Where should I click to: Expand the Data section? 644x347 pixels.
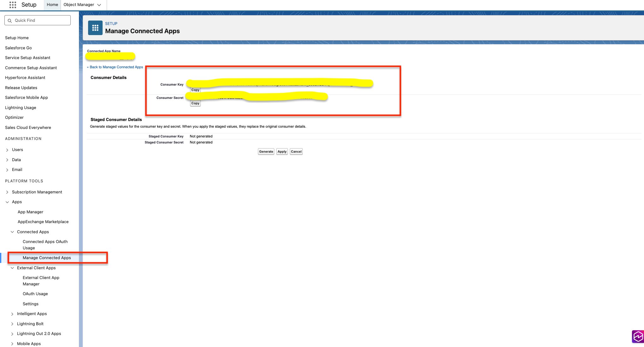(x=7, y=160)
